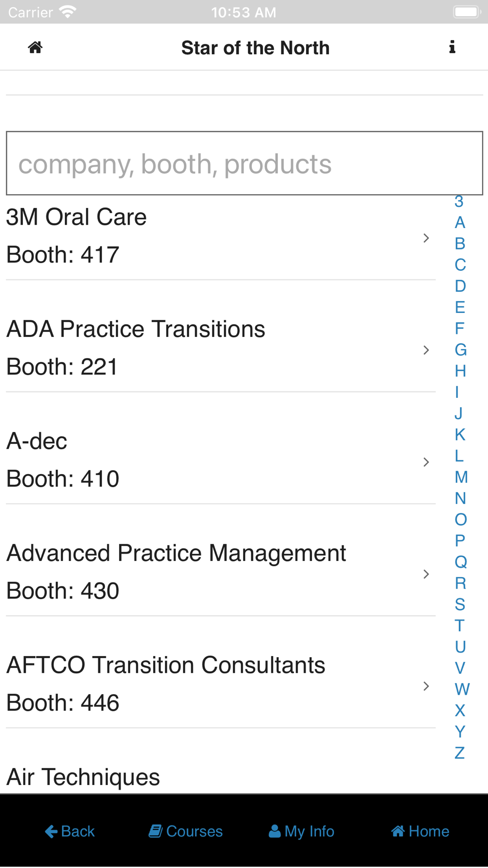This screenshot has width=488, height=868.
Task: Jump to the 3 index entry
Action: pyautogui.click(x=459, y=201)
